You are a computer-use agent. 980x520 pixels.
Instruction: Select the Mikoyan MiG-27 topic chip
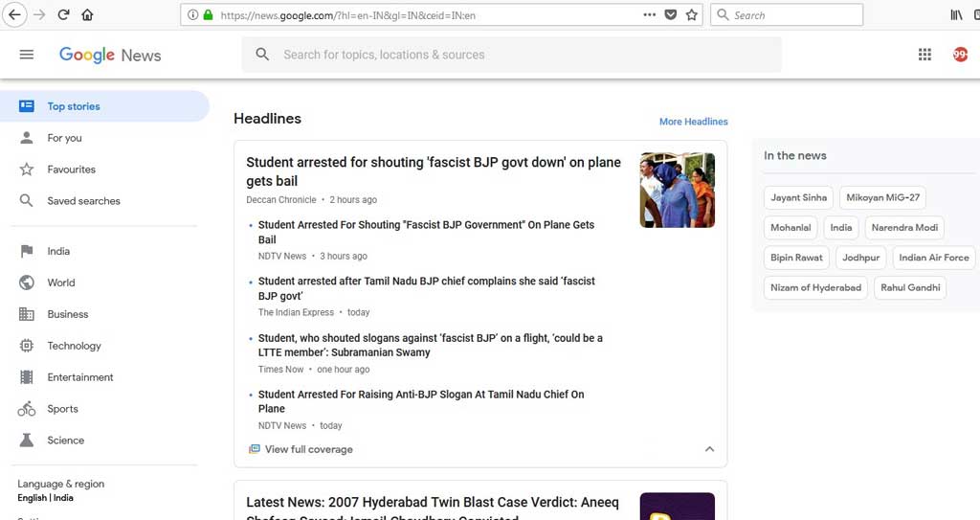(x=882, y=197)
